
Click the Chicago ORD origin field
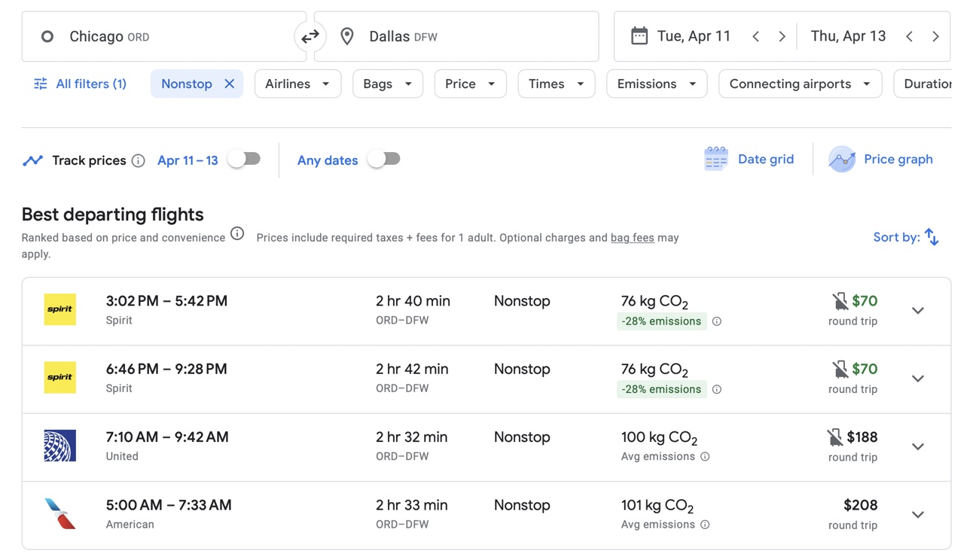click(164, 36)
